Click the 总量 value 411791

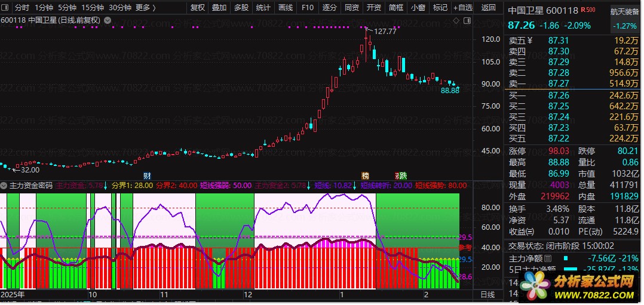coord(624,185)
